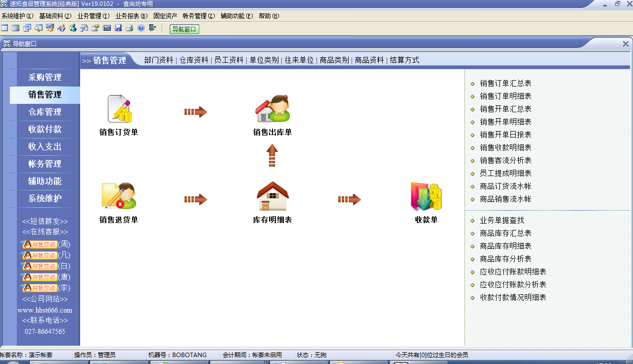Open the 仓库管理 section
The width and height of the screenshot is (633, 364).
[45, 112]
